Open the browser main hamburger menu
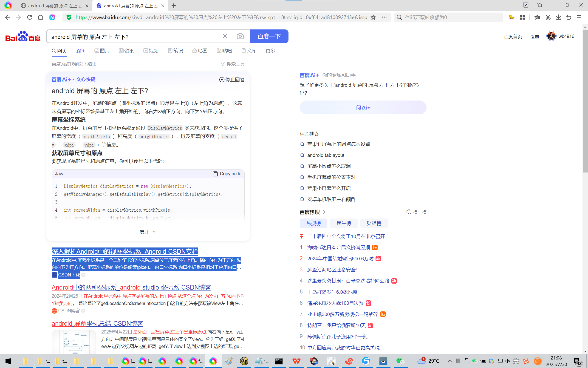This screenshot has height=368, width=588. click(x=579, y=17)
